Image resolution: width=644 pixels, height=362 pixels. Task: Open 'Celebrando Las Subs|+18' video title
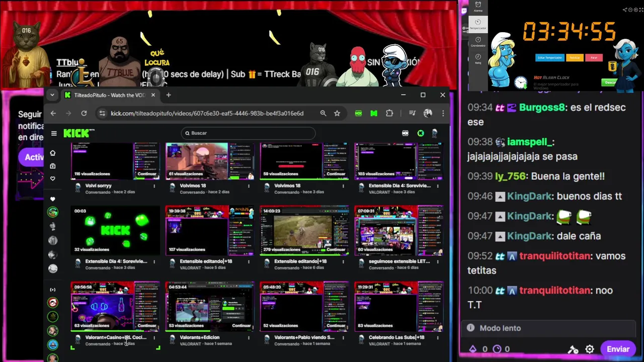396,337
